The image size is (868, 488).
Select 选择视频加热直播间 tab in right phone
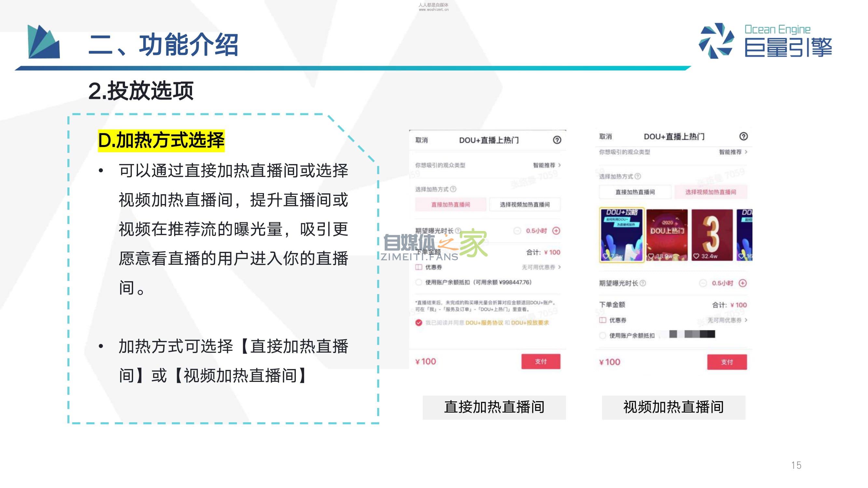pyautogui.click(x=710, y=192)
